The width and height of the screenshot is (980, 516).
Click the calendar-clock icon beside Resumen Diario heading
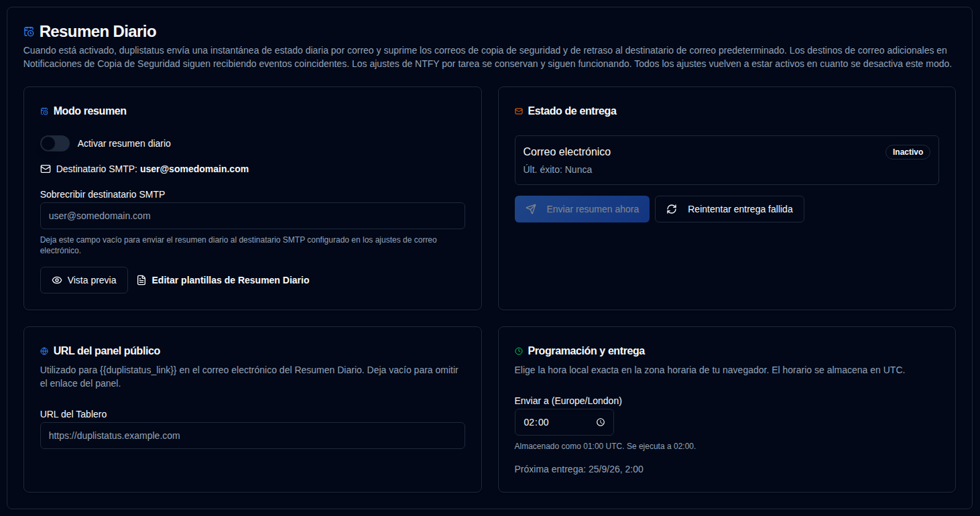click(x=29, y=31)
